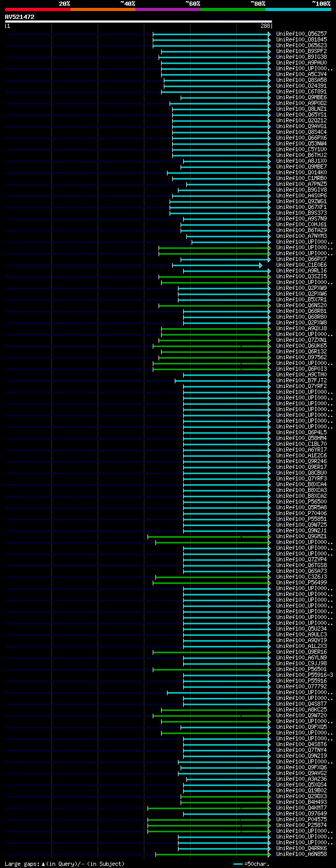The image size is (336, 868).
Task: Select the UniRef100_Q9ZWG1 hit label
Action: tap(301, 201)
